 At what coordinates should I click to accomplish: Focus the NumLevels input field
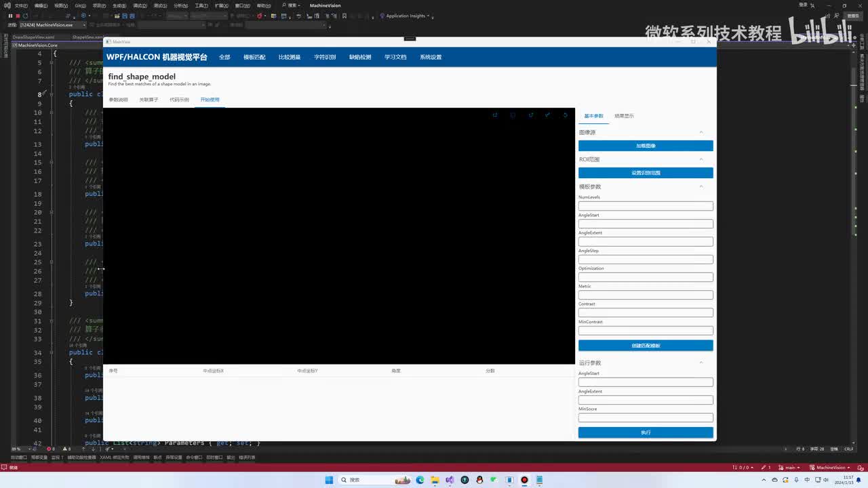point(646,206)
